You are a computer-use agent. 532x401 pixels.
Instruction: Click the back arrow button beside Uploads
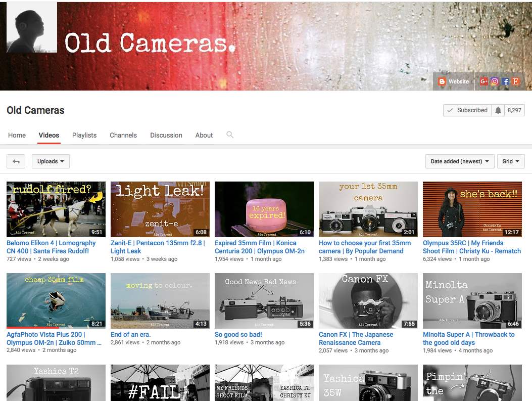tap(16, 161)
